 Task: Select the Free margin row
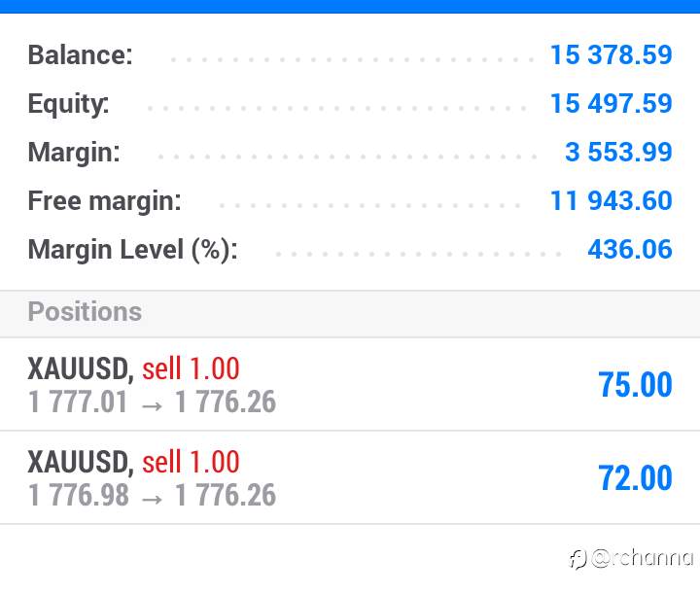pos(350,201)
